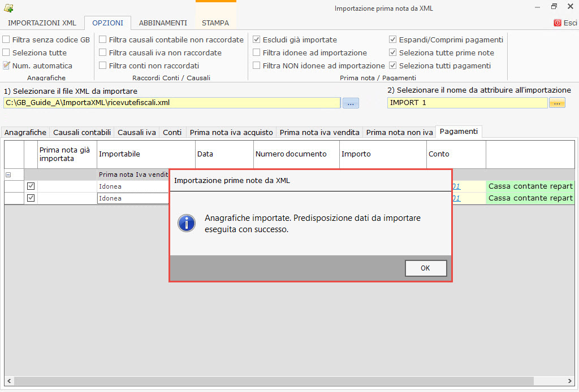Check Filtra conti non raccordati
This screenshot has width=579, height=392.
coord(103,66)
